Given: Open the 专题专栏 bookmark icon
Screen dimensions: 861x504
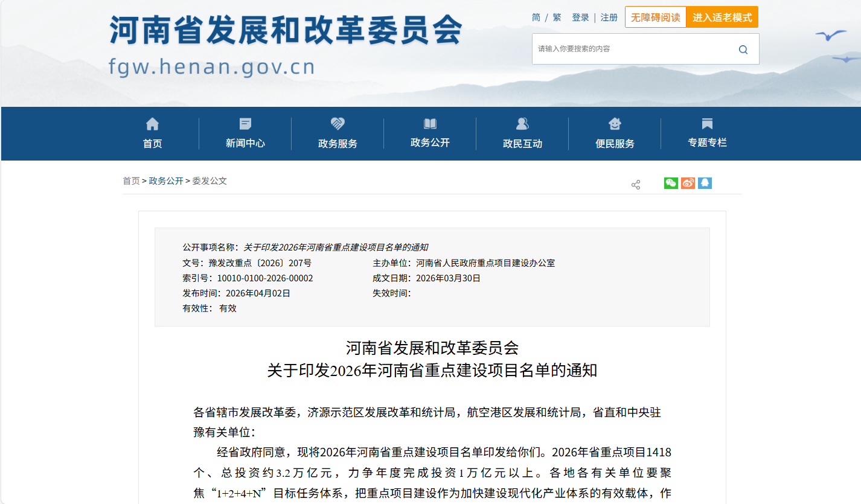Looking at the screenshot, I should click(707, 124).
